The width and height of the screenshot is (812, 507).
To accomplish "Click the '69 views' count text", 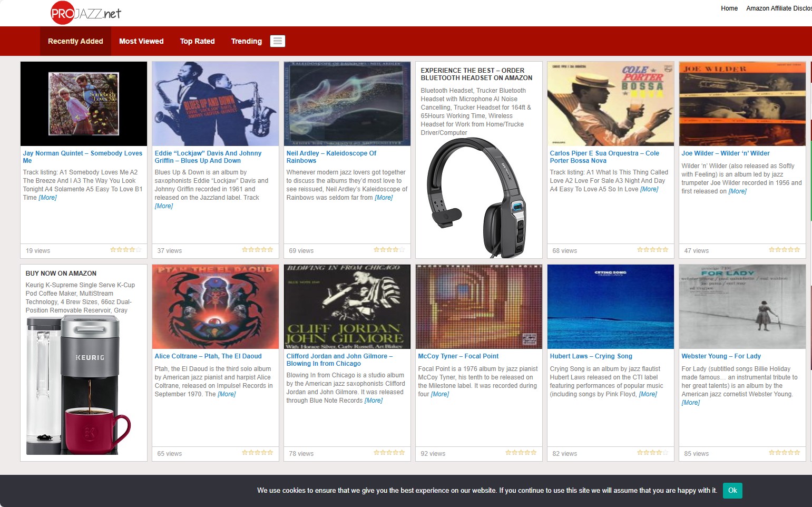I will tap(301, 251).
